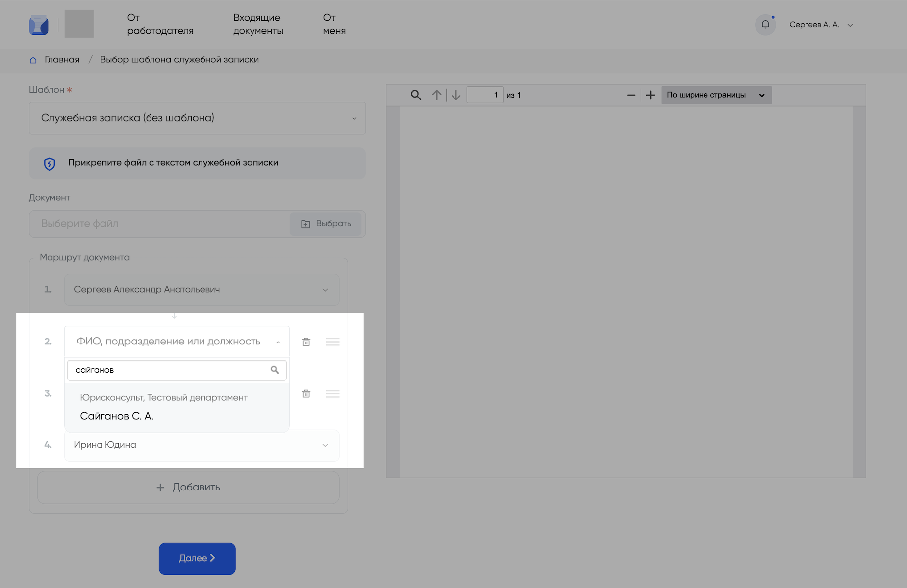Screen dimensions: 907x588
Task: Click the notification bell icon
Action: click(765, 25)
